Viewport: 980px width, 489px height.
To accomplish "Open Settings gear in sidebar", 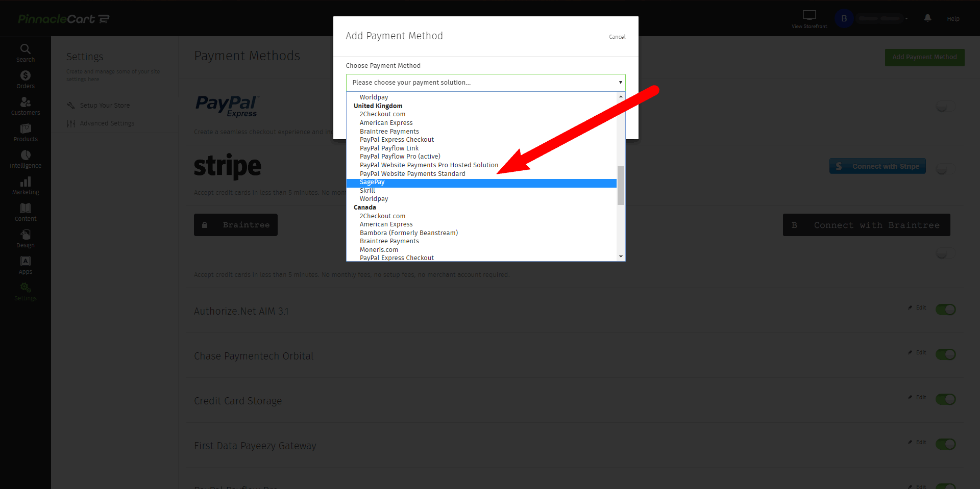I will point(25,288).
